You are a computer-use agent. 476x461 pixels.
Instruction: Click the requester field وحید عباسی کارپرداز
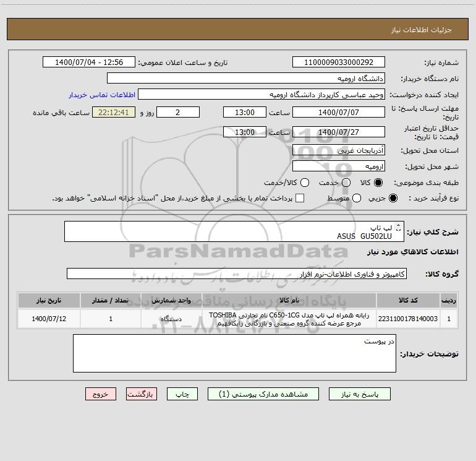[261, 95]
